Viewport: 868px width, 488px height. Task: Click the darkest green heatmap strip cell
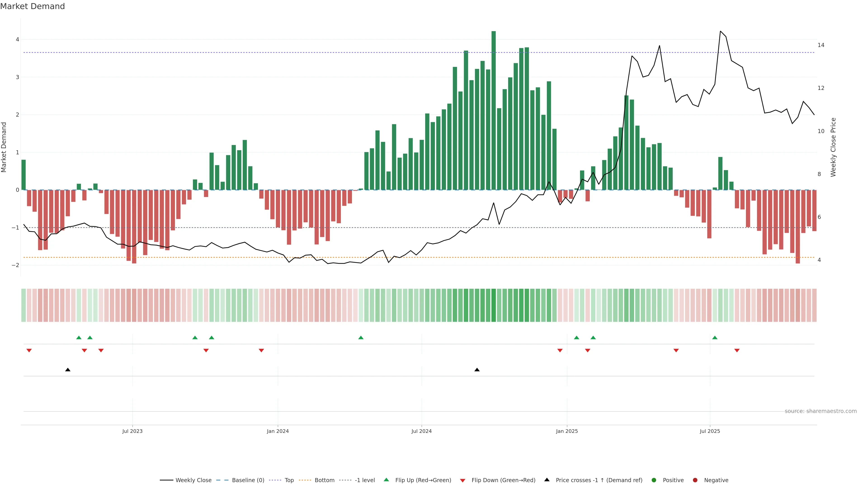[494, 305]
